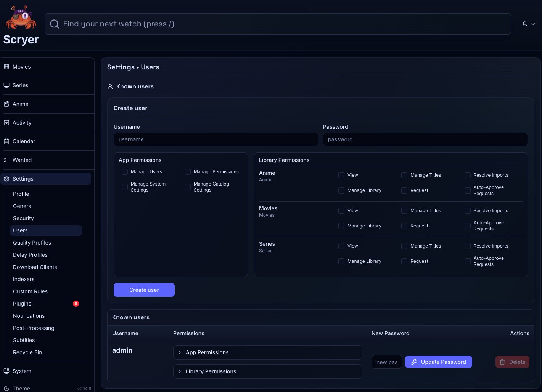Expand admin Library Permissions
Viewport: 542px width, 392px height.
pyautogui.click(x=267, y=371)
